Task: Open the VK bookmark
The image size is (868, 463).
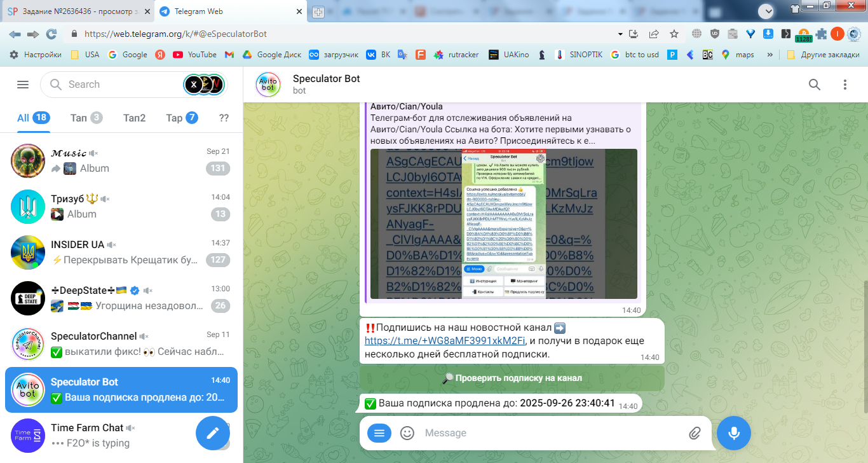Action: click(x=379, y=55)
